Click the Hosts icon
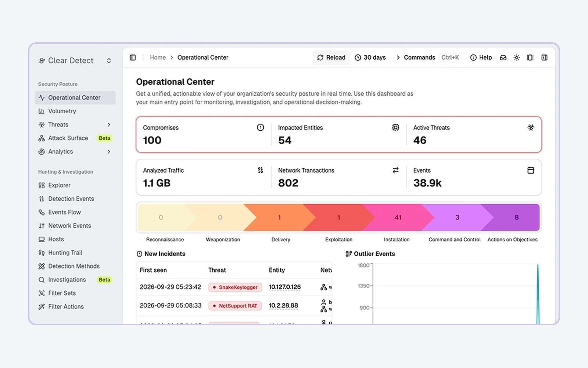 [x=42, y=239]
